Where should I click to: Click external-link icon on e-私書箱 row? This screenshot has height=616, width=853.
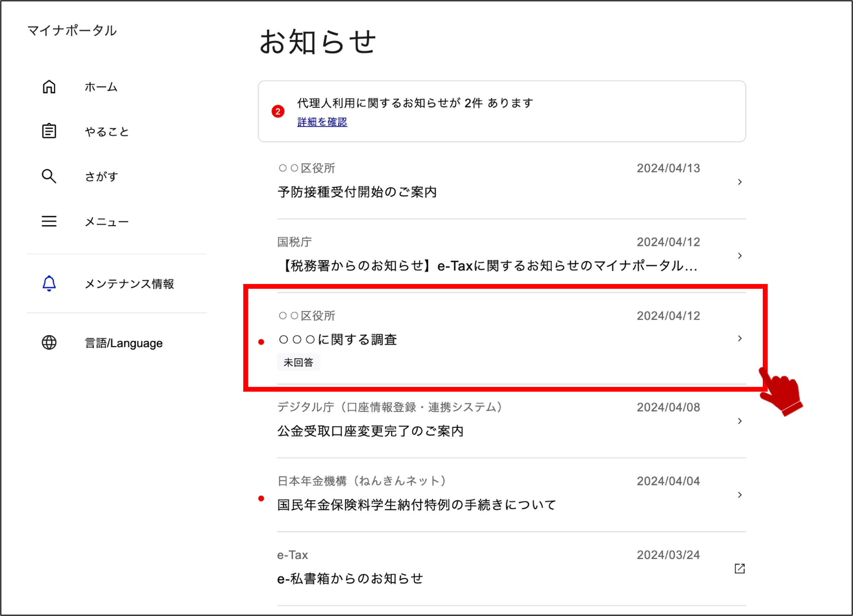point(739,569)
